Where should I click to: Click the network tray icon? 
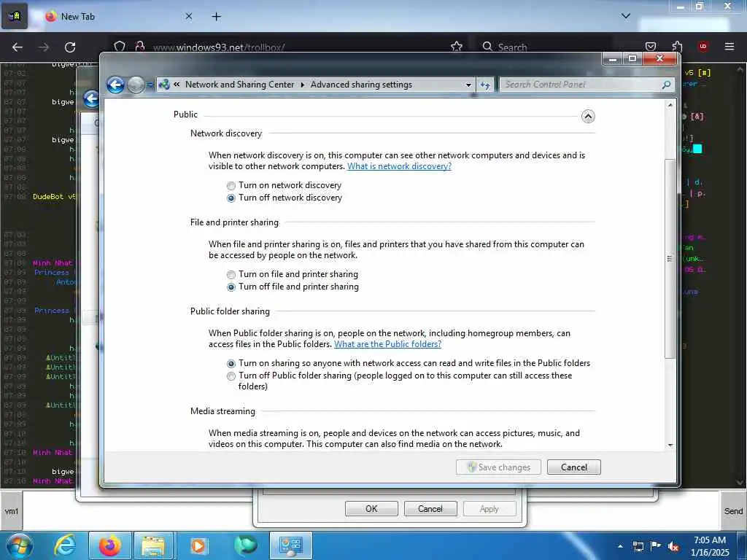[638, 546]
